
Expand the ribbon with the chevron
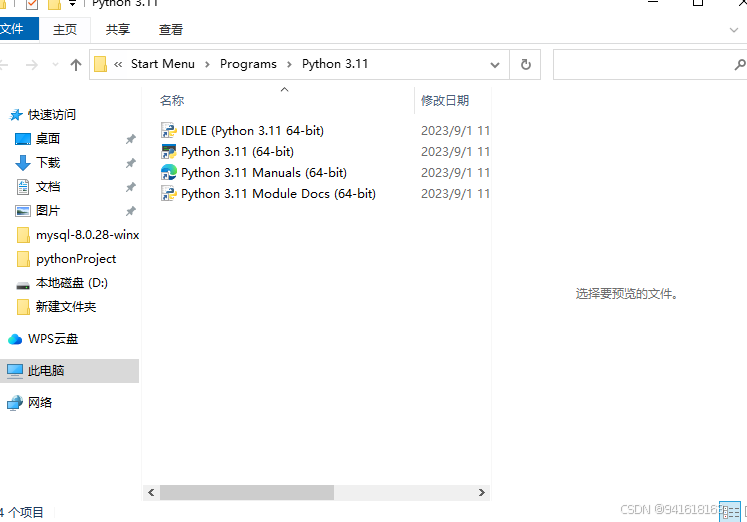(x=734, y=30)
